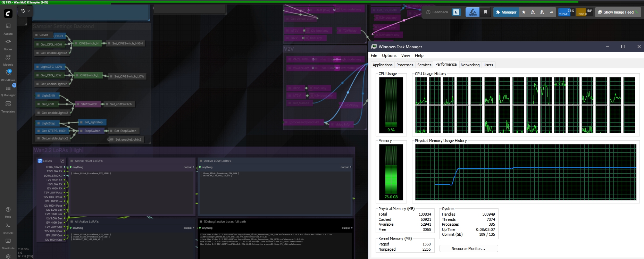Click the Resource Monitor button

[x=468, y=249]
